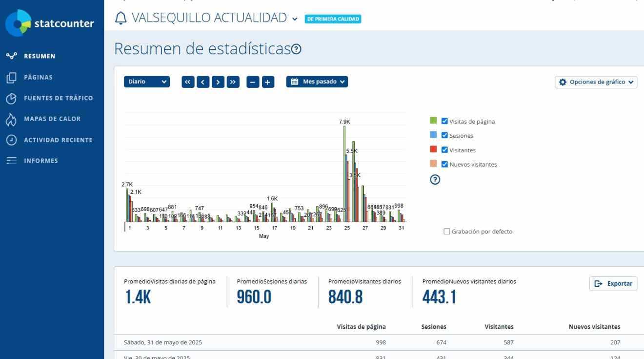Screen dimensions: 644x359
Task: Uncheck Visitantes series checkbox
Action: (444, 150)
